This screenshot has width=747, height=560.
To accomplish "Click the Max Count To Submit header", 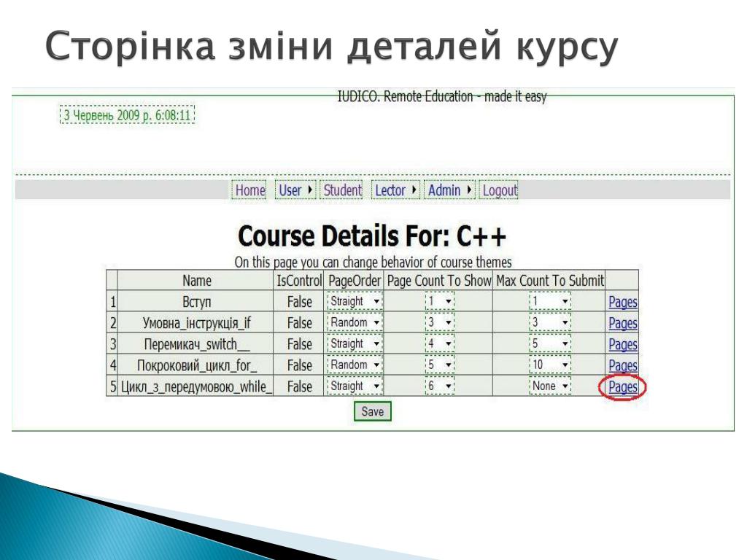I will 550,281.
